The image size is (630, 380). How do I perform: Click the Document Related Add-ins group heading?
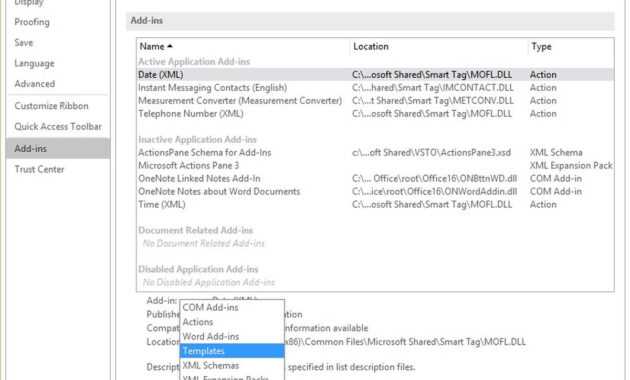coord(196,230)
